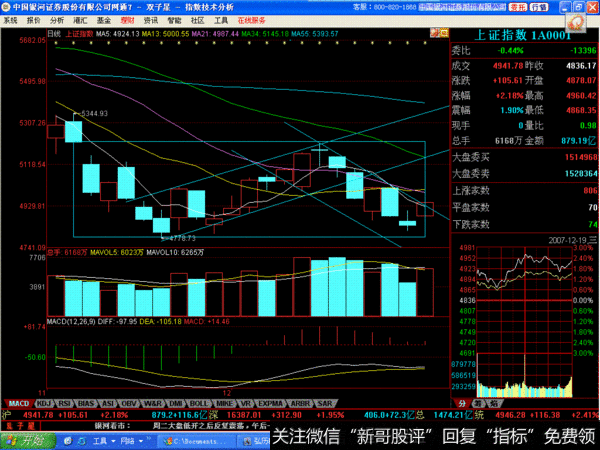Select the ARBR indicator tab

point(301,403)
